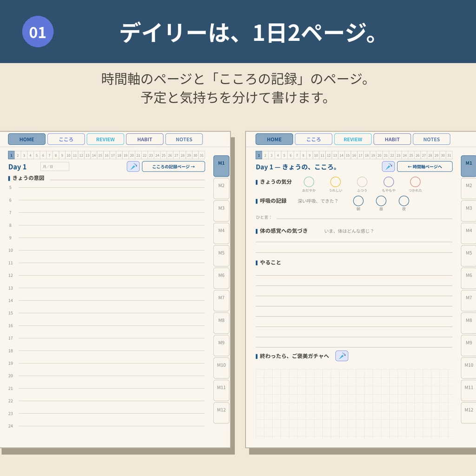476x476 pixels.
Task: Select month tab M2 on left page
Action: (x=221, y=189)
